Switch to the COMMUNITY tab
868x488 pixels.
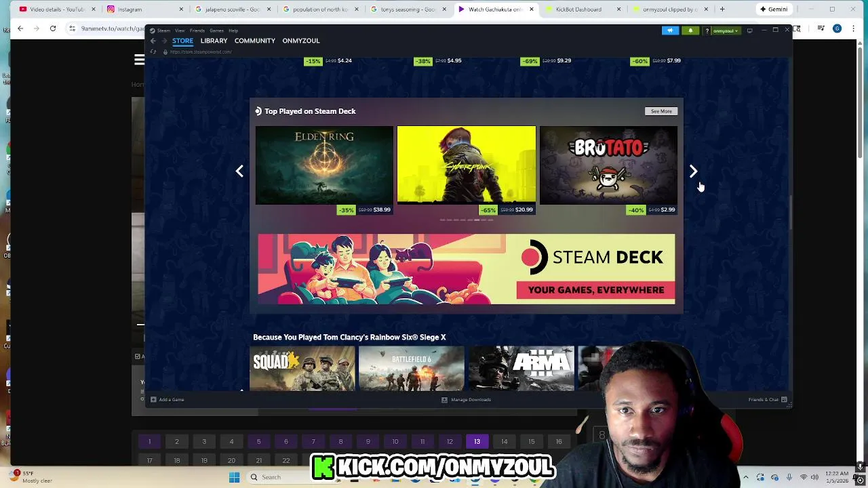click(255, 41)
